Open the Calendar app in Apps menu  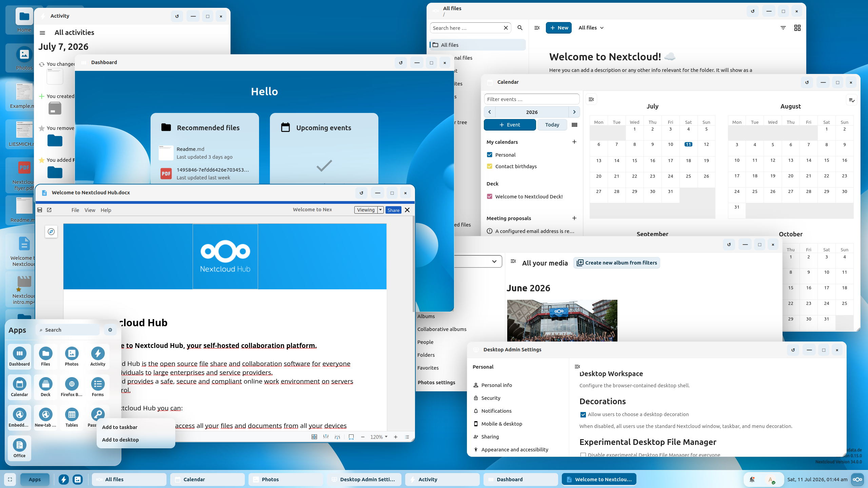pyautogui.click(x=19, y=387)
